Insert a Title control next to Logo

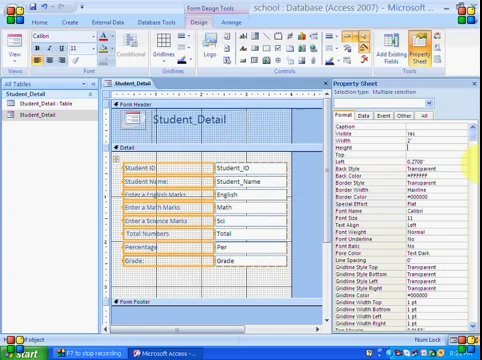[227, 36]
